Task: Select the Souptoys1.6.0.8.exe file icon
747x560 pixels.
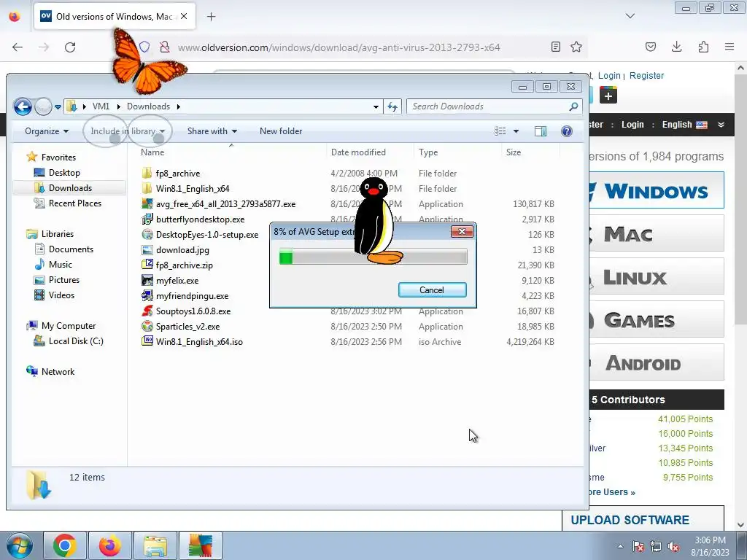Action: tap(147, 311)
